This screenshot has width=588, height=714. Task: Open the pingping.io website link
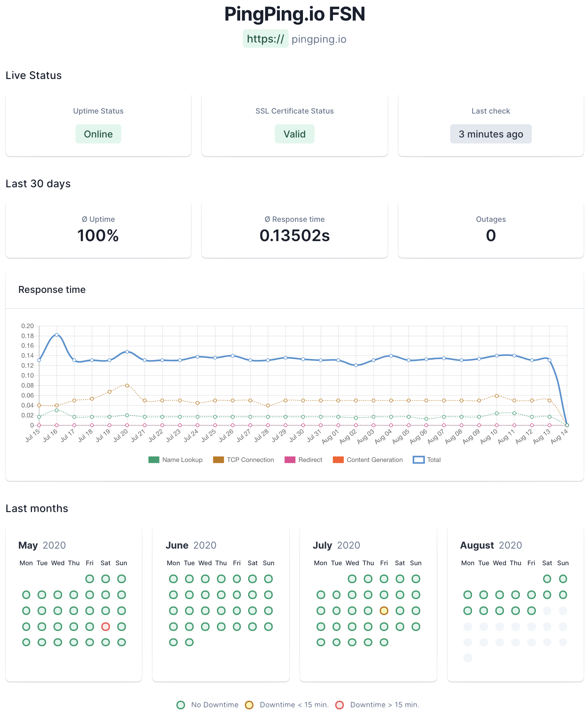pyautogui.click(x=319, y=39)
